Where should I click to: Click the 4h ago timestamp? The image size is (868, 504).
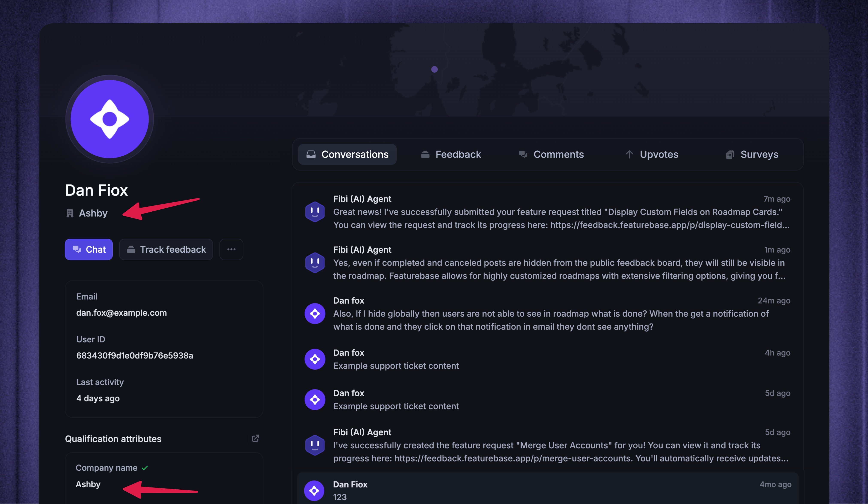tap(777, 353)
